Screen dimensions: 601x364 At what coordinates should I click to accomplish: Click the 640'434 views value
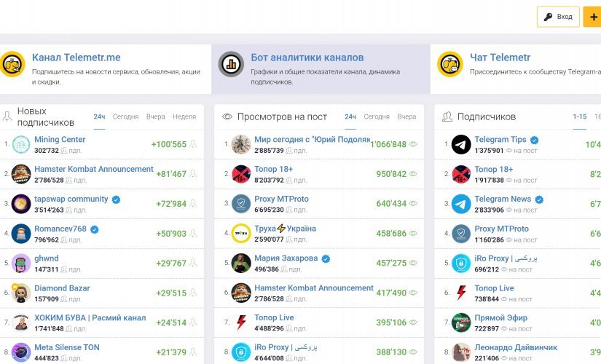[391, 204]
